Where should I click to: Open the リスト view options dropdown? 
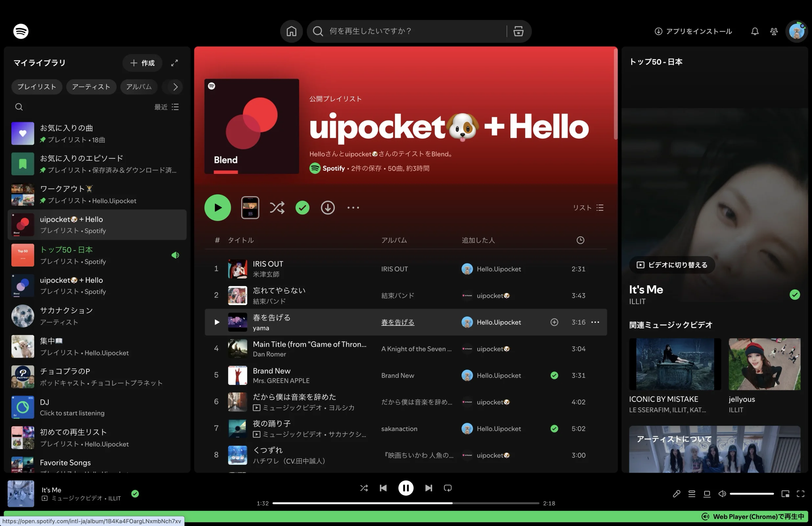(x=588, y=208)
